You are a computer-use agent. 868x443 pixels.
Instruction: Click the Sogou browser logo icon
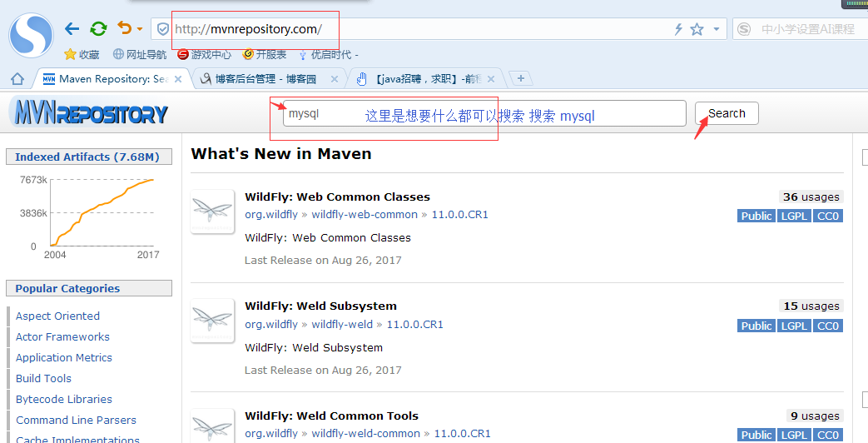(x=32, y=35)
